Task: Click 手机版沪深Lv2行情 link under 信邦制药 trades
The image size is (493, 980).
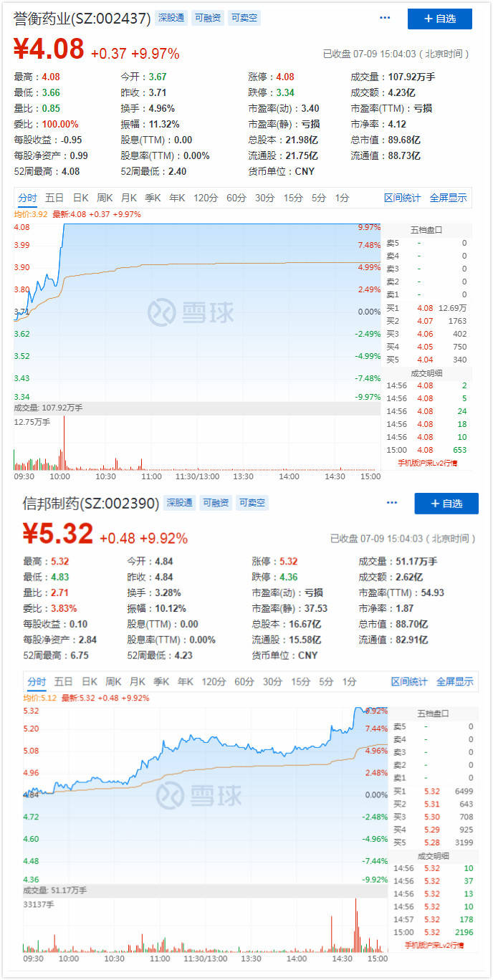Action: pyautogui.click(x=434, y=945)
